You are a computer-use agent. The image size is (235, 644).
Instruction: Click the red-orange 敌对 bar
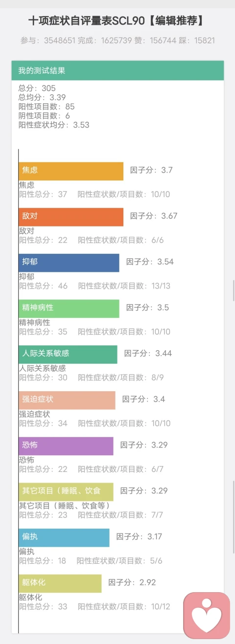click(x=71, y=217)
